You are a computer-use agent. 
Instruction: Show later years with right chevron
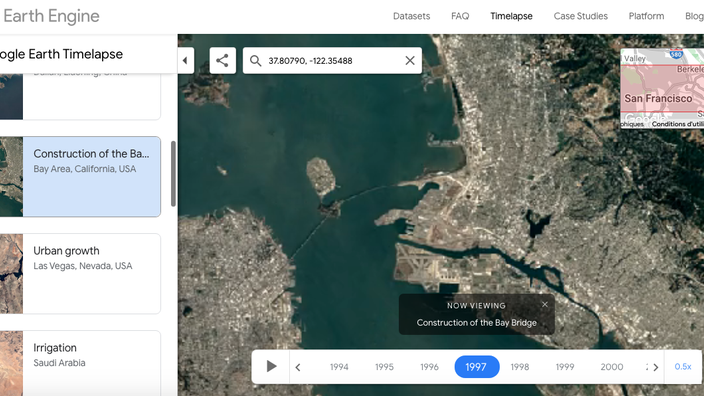656,367
